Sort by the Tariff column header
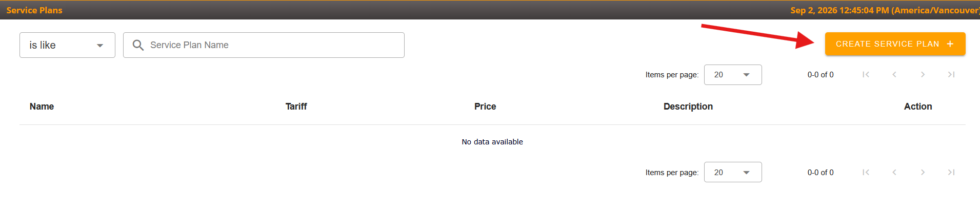Viewport: 980px width, 213px height. (x=296, y=106)
